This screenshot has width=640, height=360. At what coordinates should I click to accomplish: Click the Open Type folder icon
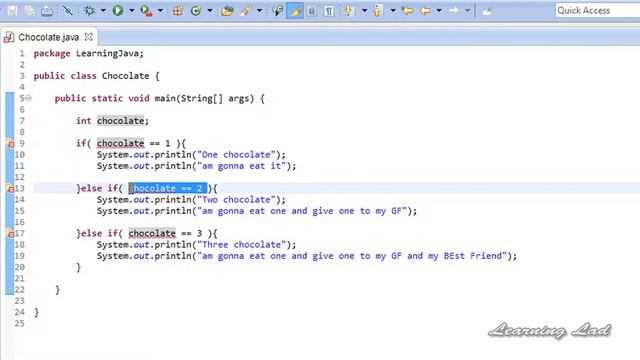pos(227,11)
